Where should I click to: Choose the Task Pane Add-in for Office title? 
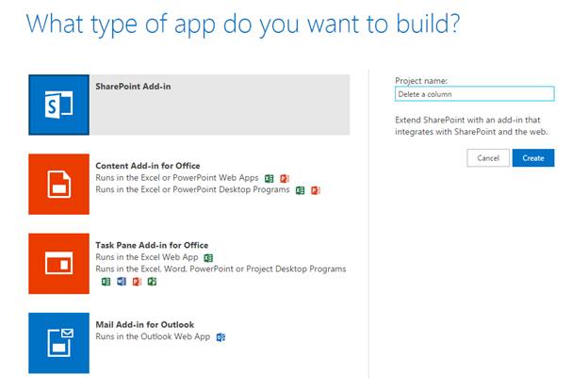152,245
